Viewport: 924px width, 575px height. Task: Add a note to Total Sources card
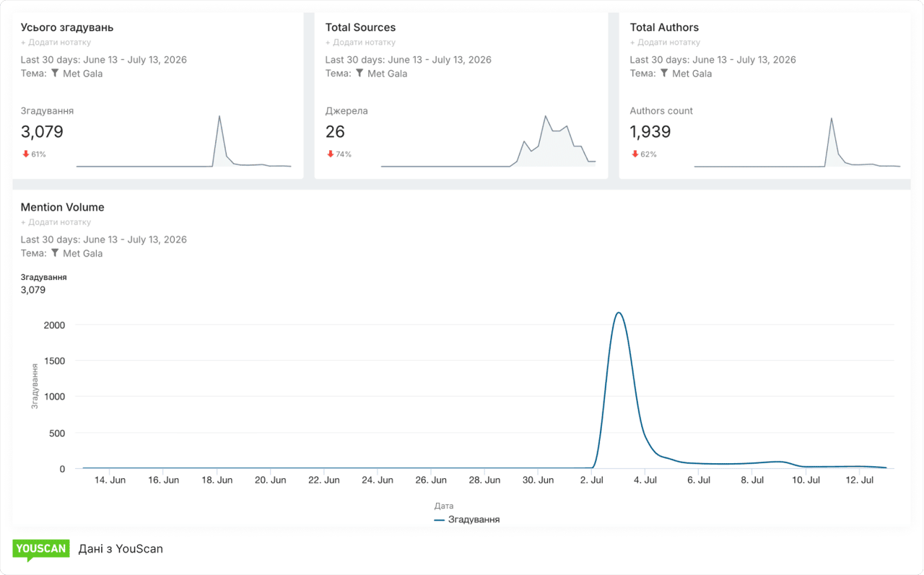[x=360, y=43]
